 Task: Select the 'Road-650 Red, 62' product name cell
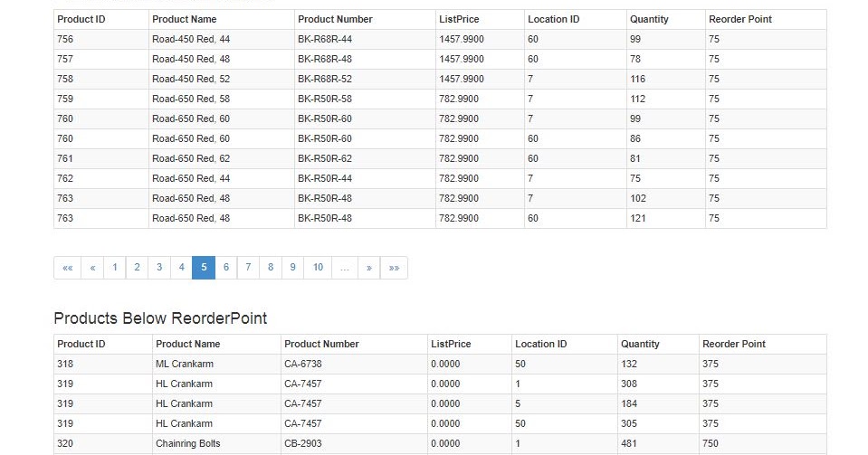(x=222, y=159)
